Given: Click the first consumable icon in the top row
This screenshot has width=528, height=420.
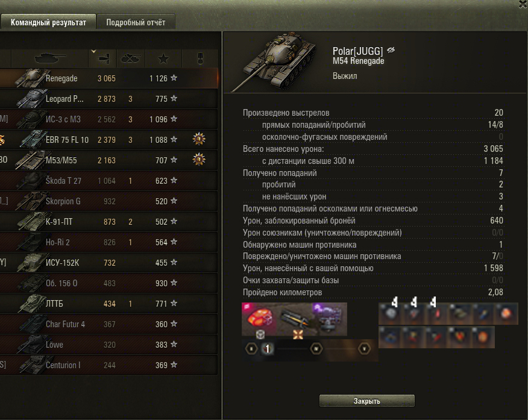Looking at the screenshot, I should click(x=390, y=313).
